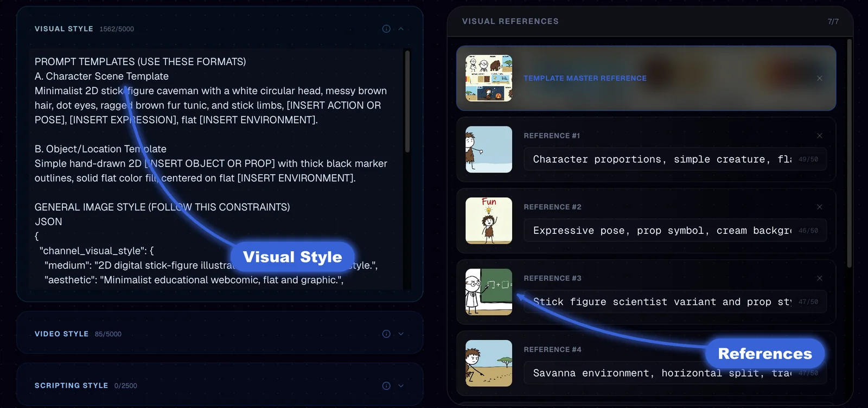Click the 'REFERENCE #3' label
868x408 pixels.
(x=553, y=278)
